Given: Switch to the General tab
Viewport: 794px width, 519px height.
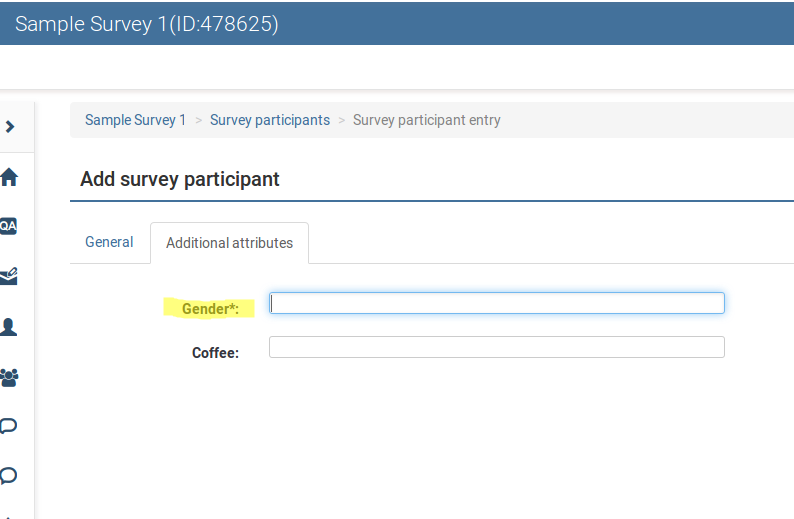Looking at the screenshot, I should [x=109, y=242].
